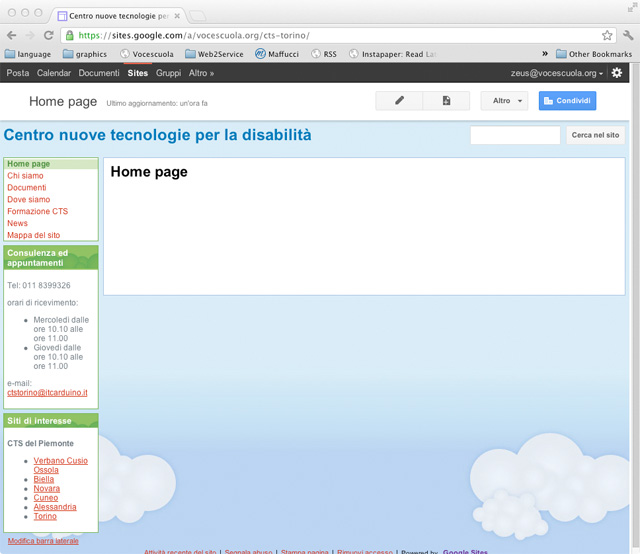Bookmark page with star icon
Screen dimensions: 640x554
606,35
